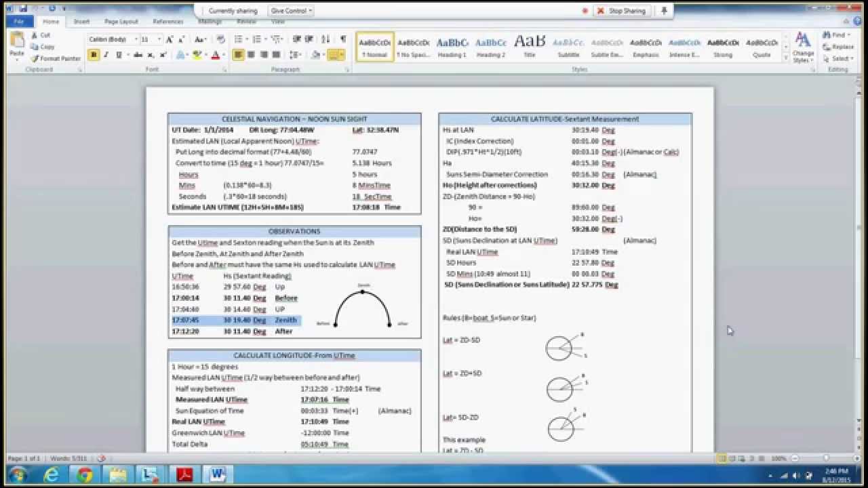Click the Word icon in the taskbar
The width and height of the screenshot is (868, 488).
click(217, 474)
